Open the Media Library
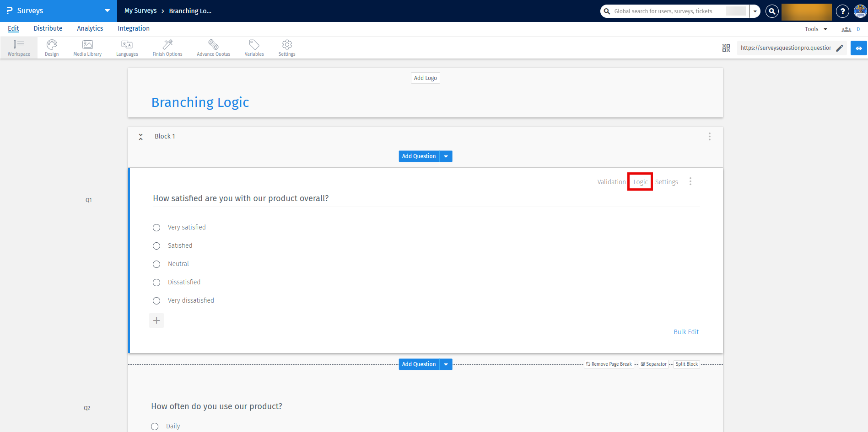This screenshot has width=868, height=432. [87, 45]
